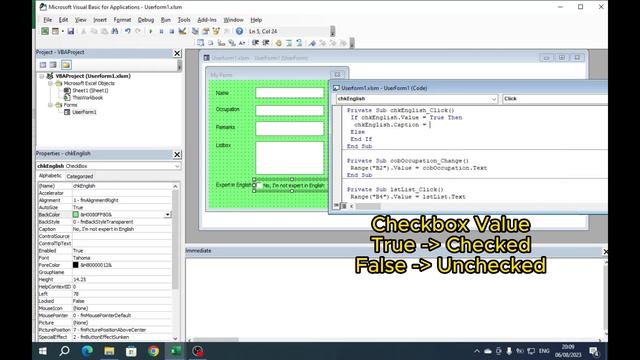This screenshot has width=640, height=360.
Task: Select ThisWorkbook in project tree
Action: point(87,98)
